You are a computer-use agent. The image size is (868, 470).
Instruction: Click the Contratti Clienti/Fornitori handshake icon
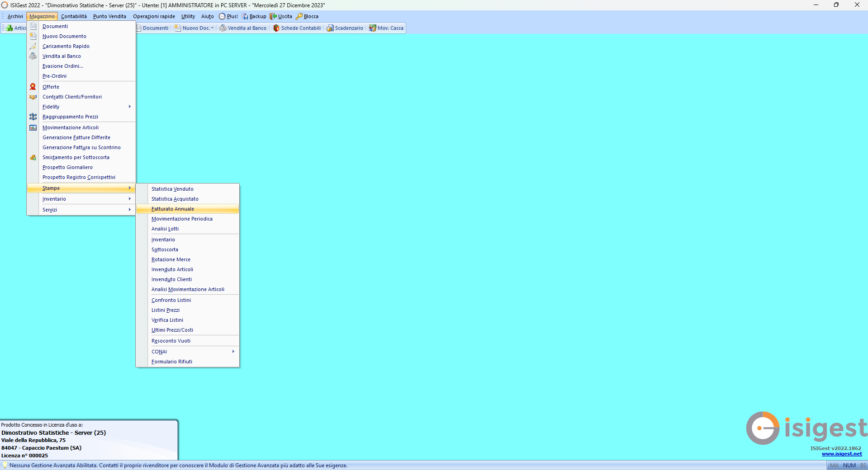tap(33, 97)
